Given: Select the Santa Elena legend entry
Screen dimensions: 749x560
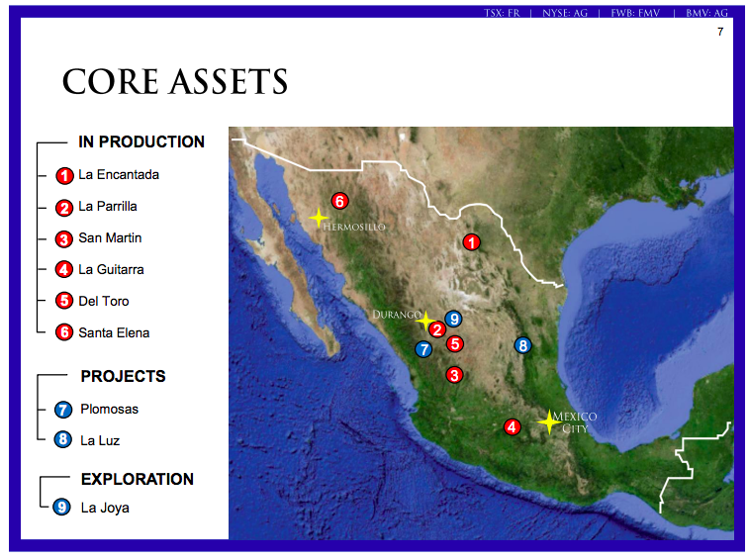Looking at the screenshot, I should 114,333.
